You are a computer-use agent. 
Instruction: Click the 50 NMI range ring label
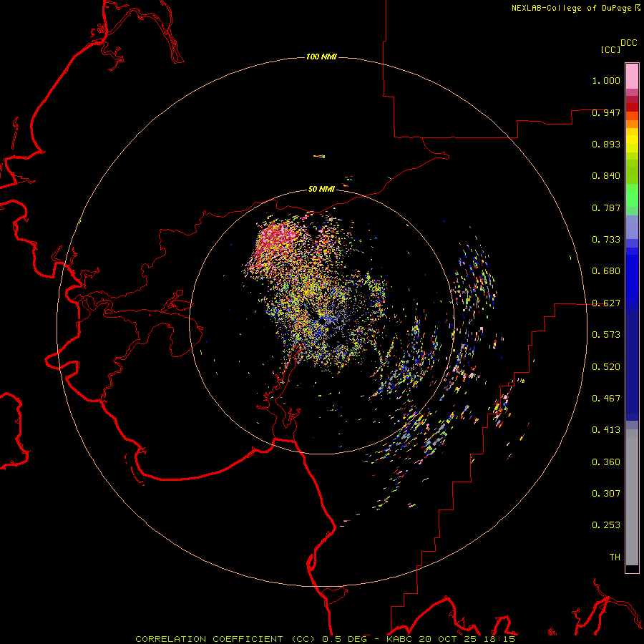pos(321,189)
